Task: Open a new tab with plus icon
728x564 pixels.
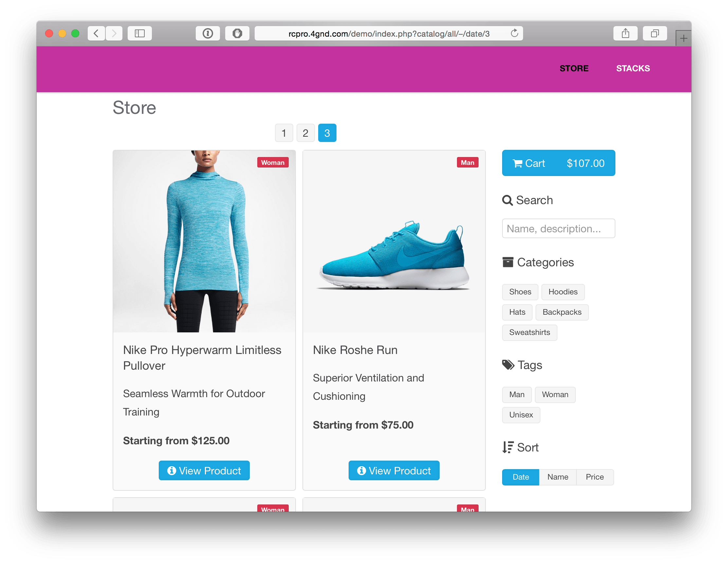Action: click(x=683, y=38)
